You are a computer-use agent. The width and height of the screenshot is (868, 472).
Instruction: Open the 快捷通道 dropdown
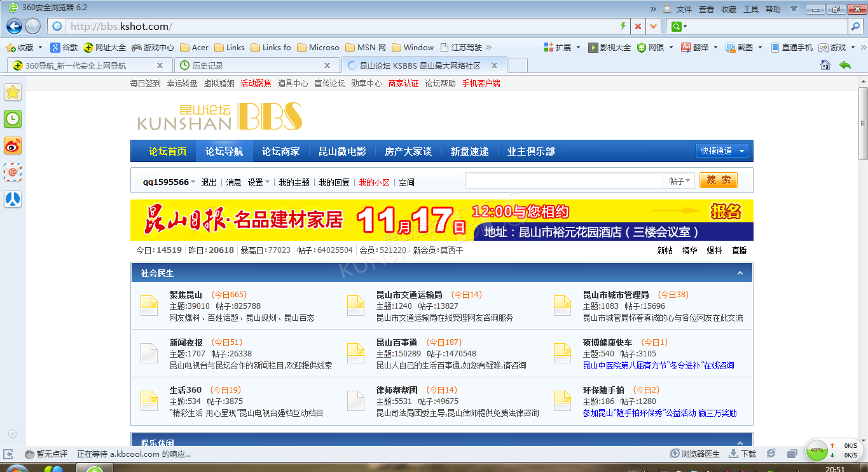[x=722, y=151]
